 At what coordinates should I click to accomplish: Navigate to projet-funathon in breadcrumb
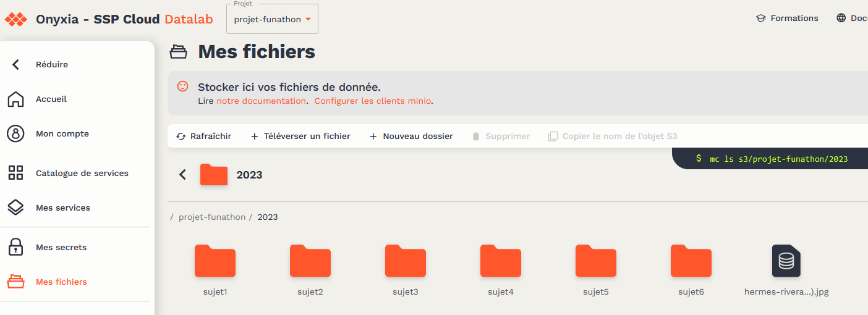212,217
